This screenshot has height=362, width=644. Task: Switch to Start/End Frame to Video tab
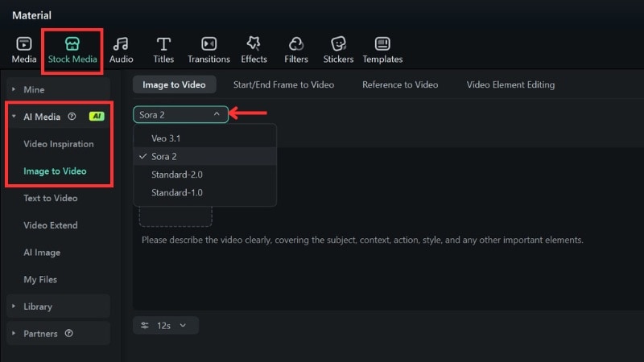(x=283, y=84)
